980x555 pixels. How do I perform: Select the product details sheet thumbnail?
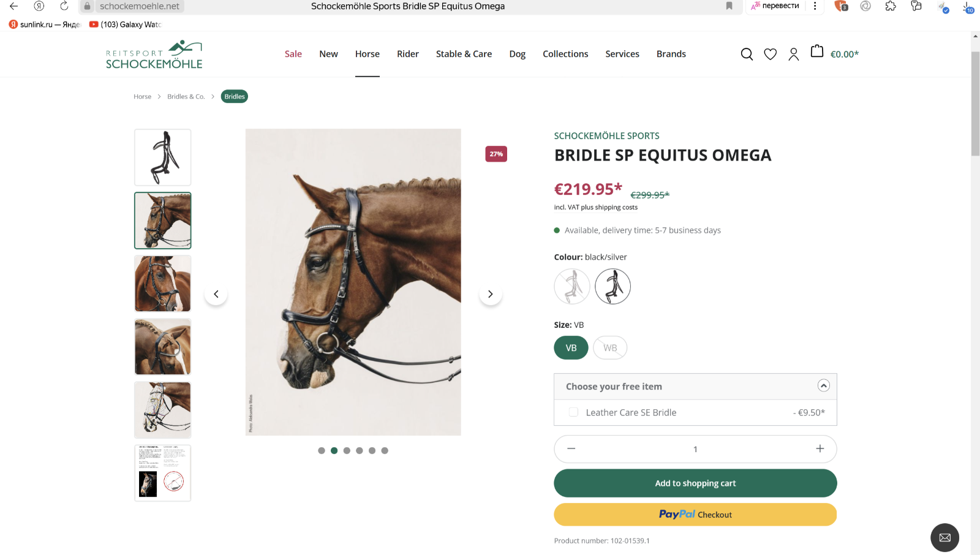coord(163,473)
